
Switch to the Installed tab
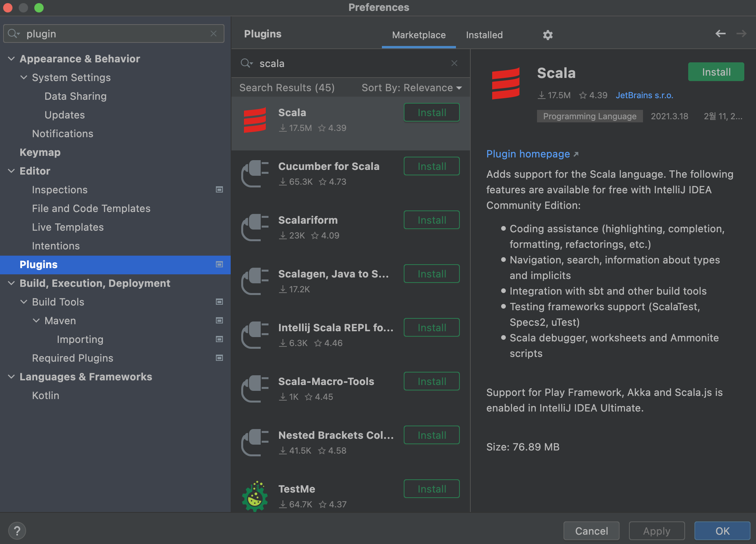click(484, 35)
